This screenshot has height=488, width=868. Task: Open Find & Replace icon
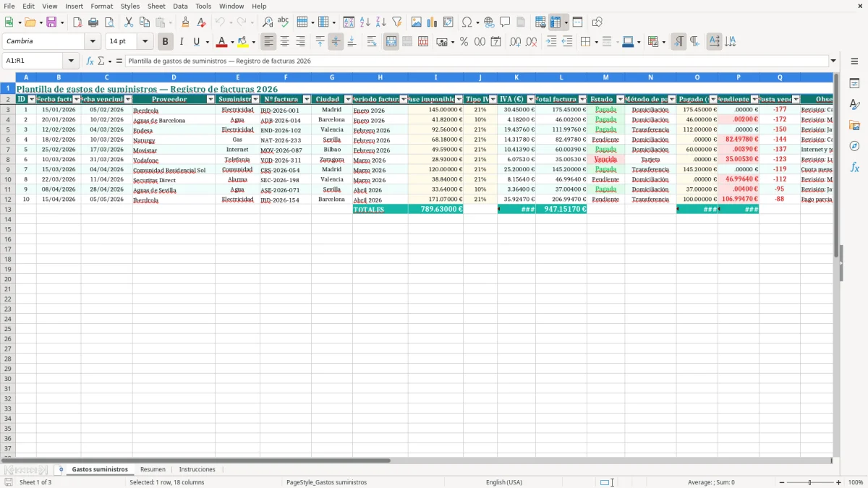[268, 22]
